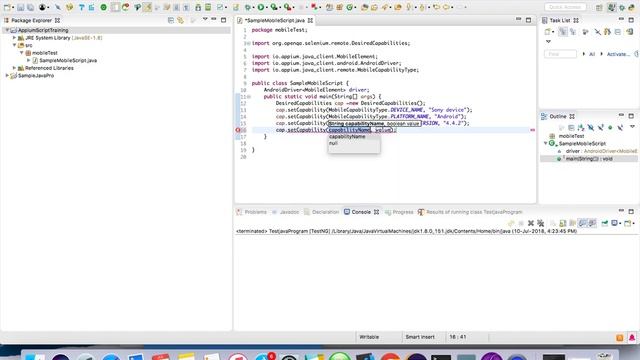Click Collapse All in Package Explorer
The width and height of the screenshot is (640, 360).
tap(171, 20)
